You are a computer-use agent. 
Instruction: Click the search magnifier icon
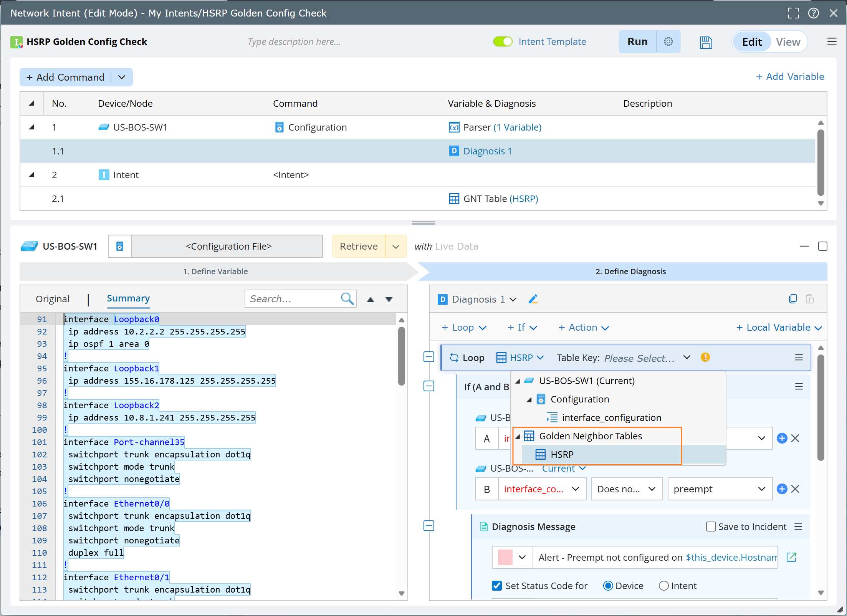(x=347, y=299)
